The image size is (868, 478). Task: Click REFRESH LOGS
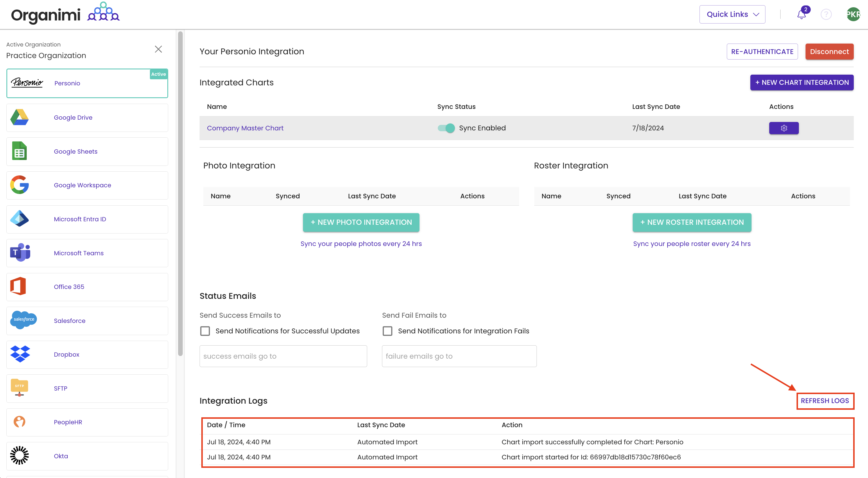[x=825, y=400]
